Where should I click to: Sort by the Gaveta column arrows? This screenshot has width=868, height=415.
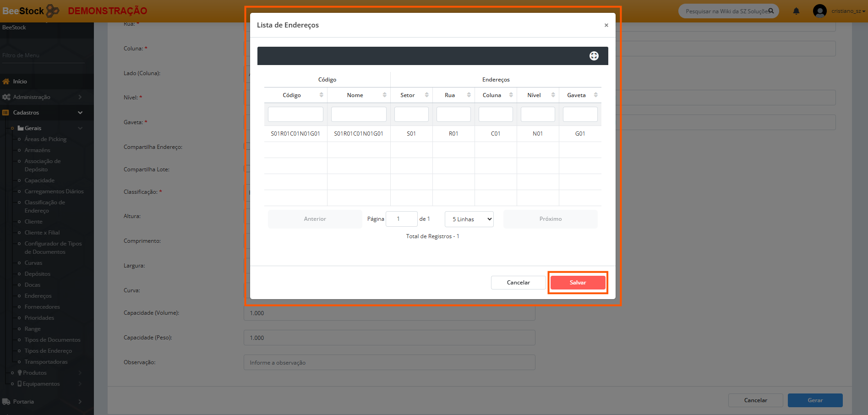(x=595, y=95)
